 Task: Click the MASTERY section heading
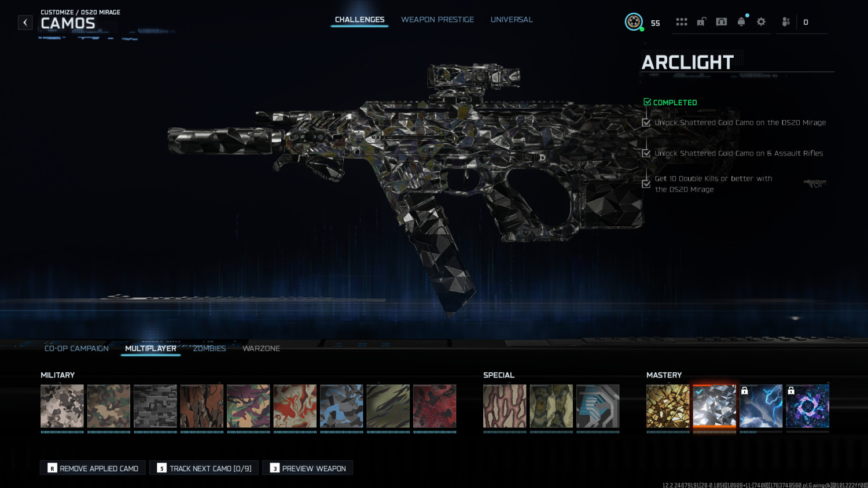click(x=664, y=375)
